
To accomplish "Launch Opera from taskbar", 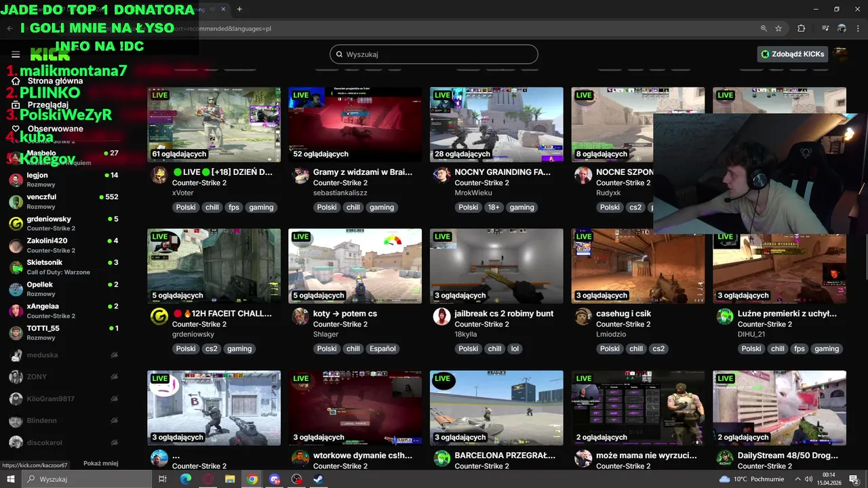I will click(208, 479).
